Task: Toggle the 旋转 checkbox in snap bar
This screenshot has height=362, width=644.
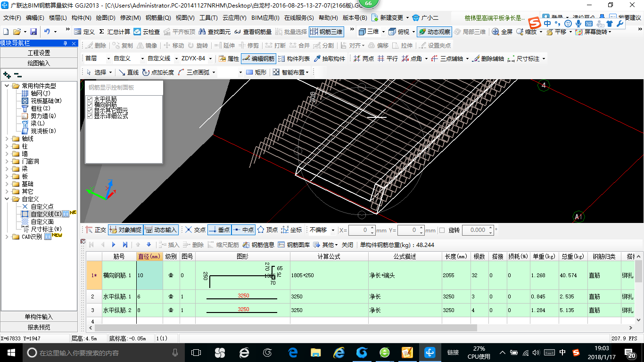Action: click(442, 230)
